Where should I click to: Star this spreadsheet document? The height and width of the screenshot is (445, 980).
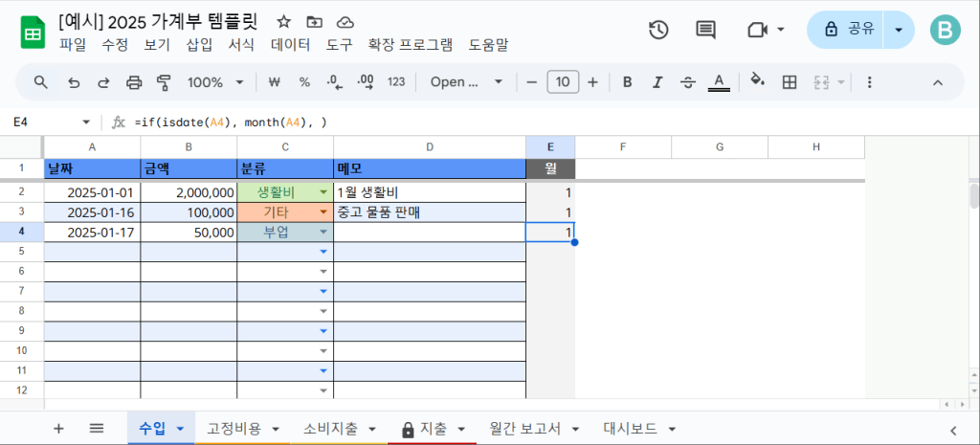[283, 21]
